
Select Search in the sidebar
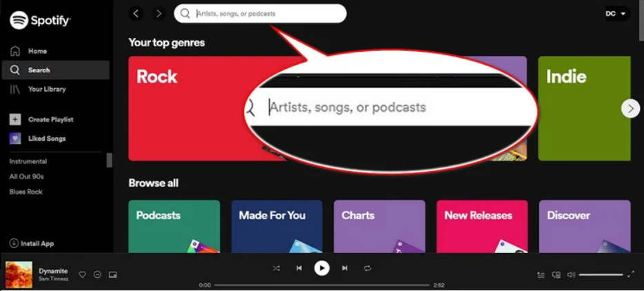(x=55, y=70)
